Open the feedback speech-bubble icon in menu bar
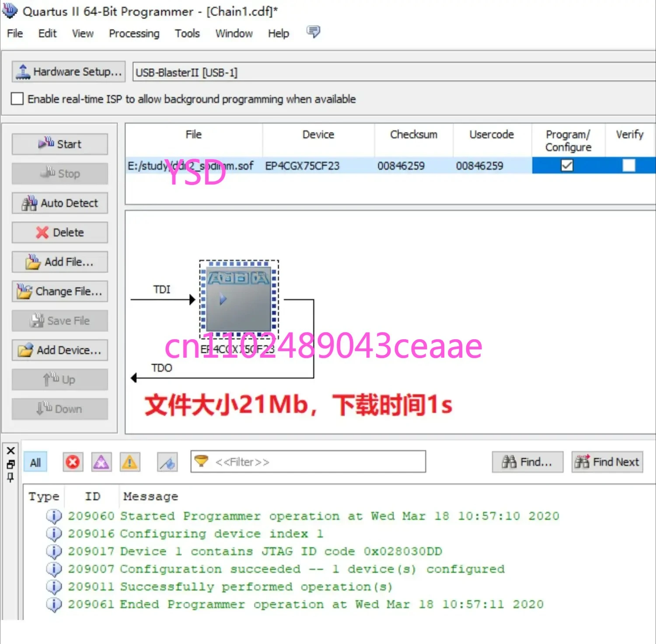Image resolution: width=656 pixels, height=644 pixels. [313, 32]
